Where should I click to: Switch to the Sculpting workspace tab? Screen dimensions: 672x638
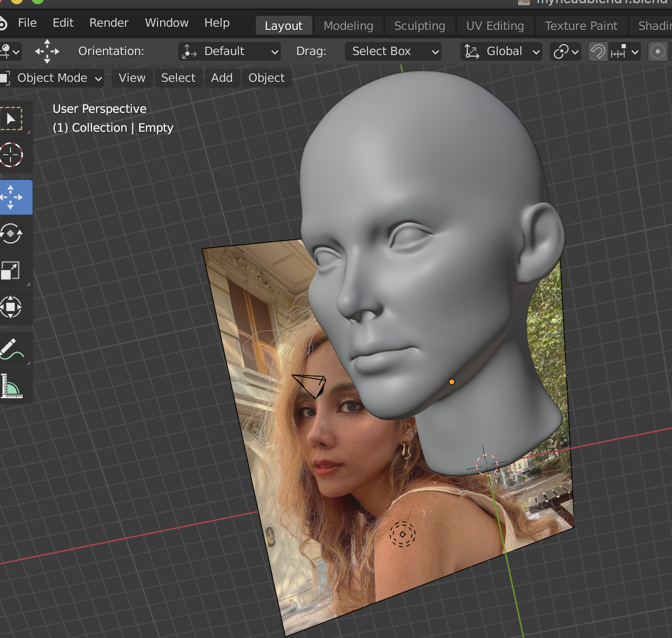pos(419,26)
